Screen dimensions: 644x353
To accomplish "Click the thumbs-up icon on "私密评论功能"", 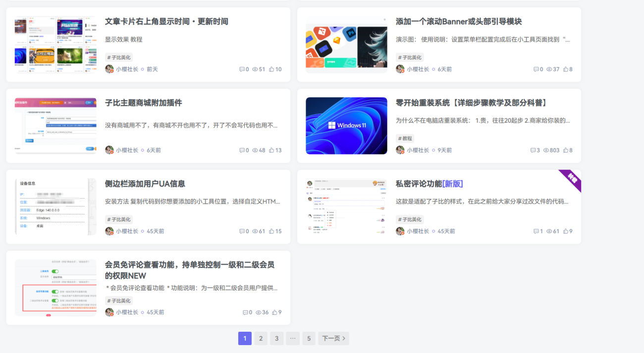I will click(x=565, y=231).
